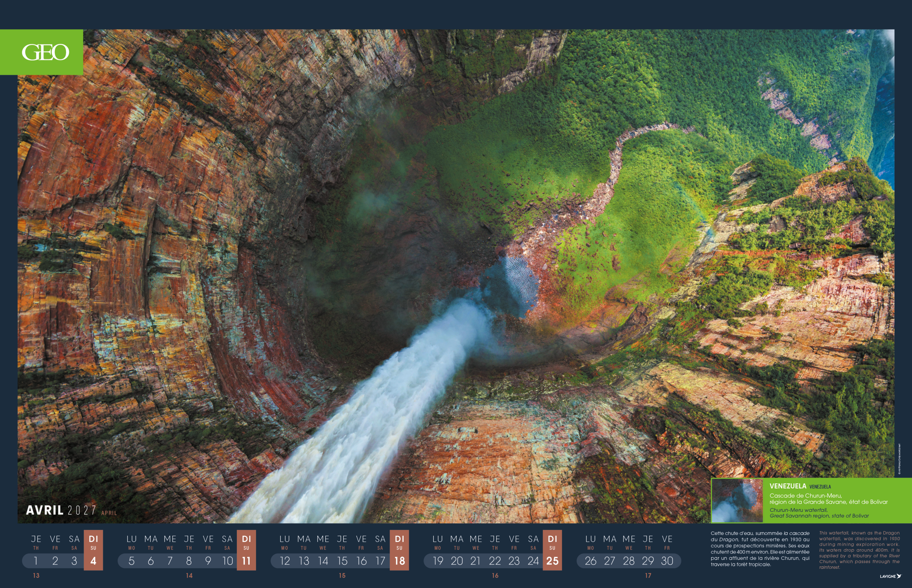Click date 1 on the calendar
Viewport: 912px width, 588px height.
tap(36, 561)
